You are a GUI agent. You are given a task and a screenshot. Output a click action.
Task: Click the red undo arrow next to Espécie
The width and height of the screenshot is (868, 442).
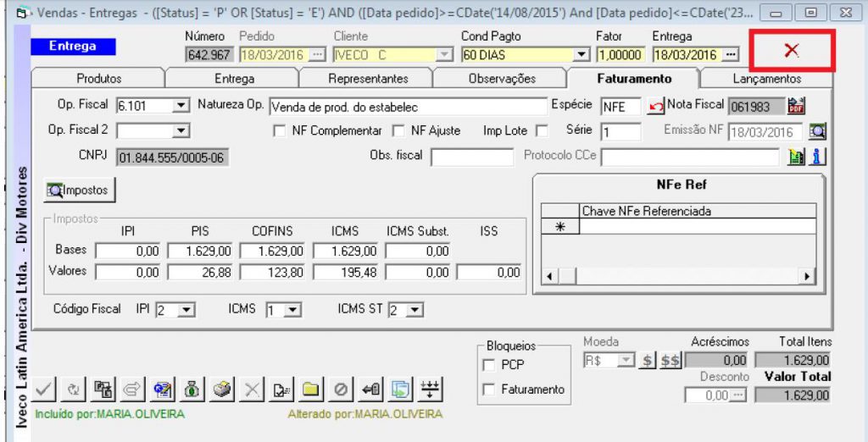coord(655,107)
